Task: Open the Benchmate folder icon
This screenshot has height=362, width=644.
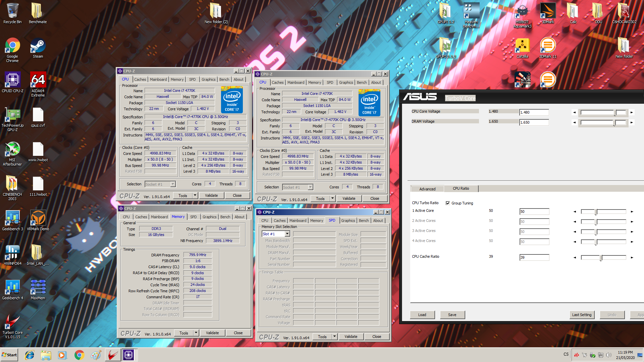Action: [x=38, y=13]
